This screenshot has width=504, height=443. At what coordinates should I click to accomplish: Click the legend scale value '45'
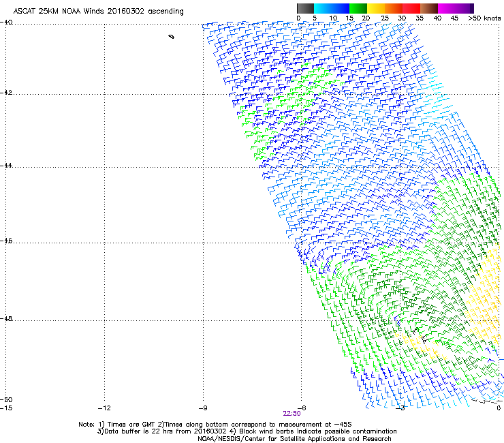[454, 18]
